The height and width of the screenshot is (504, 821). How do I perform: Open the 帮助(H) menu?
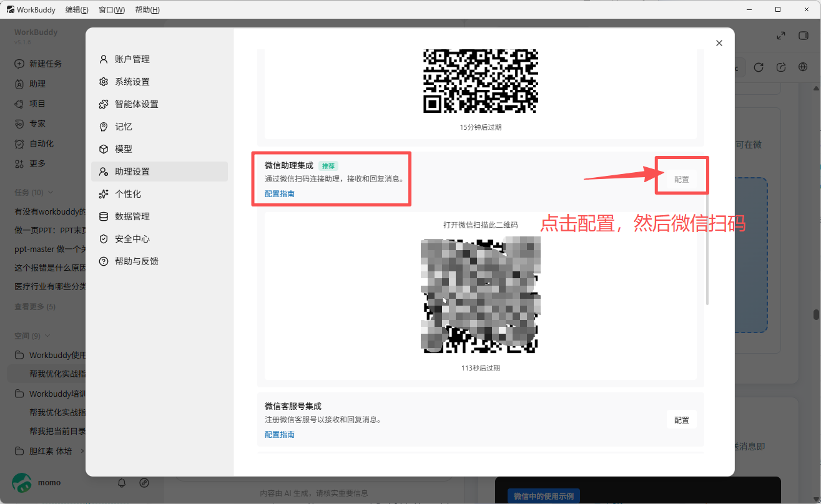147,9
